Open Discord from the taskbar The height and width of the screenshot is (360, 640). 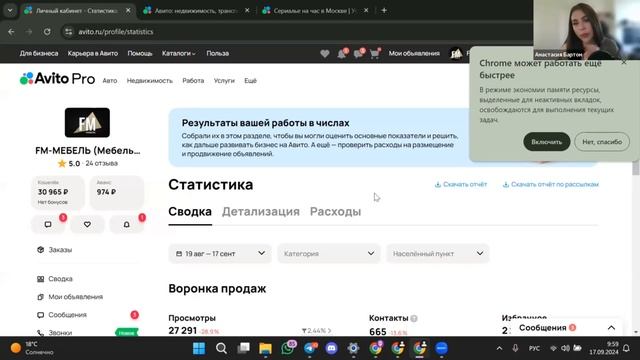click(x=331, y=348)
